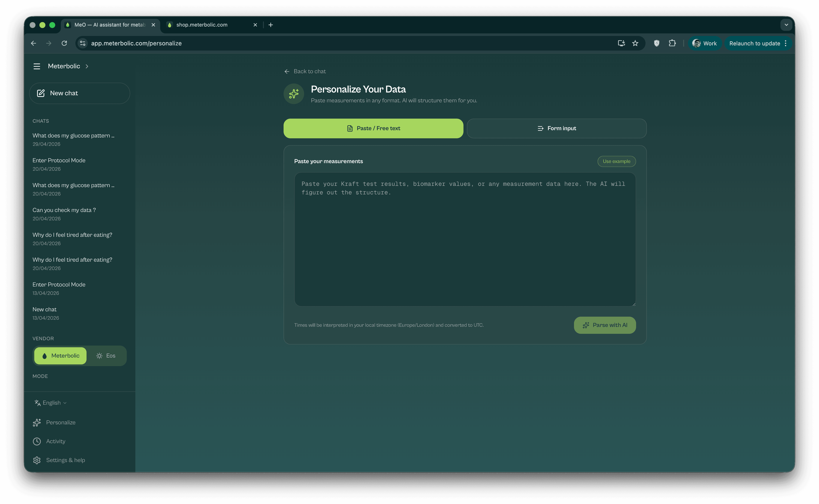Click the shield extension icon
Viewport: 819px width, 504px height.
[x=656, y=43]
